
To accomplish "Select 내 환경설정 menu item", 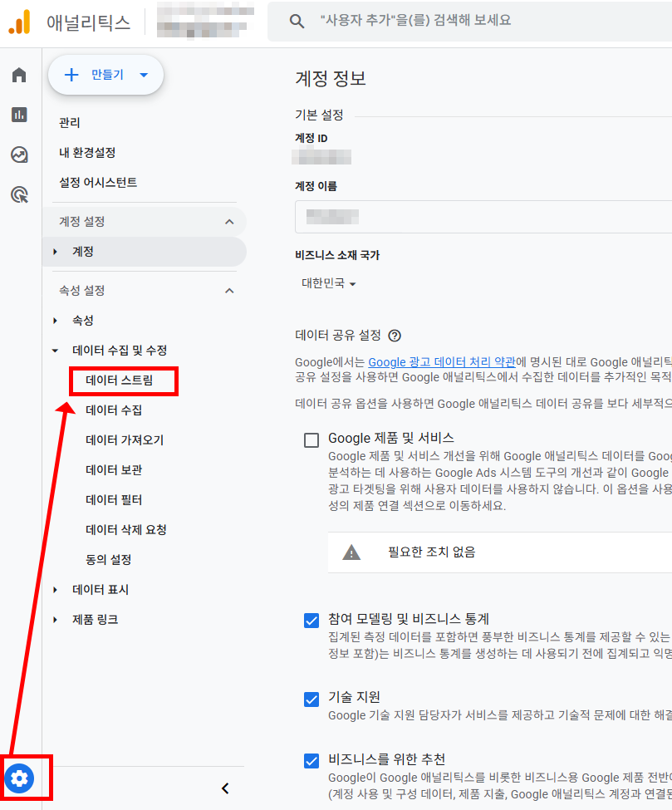I will click(87, 153).
